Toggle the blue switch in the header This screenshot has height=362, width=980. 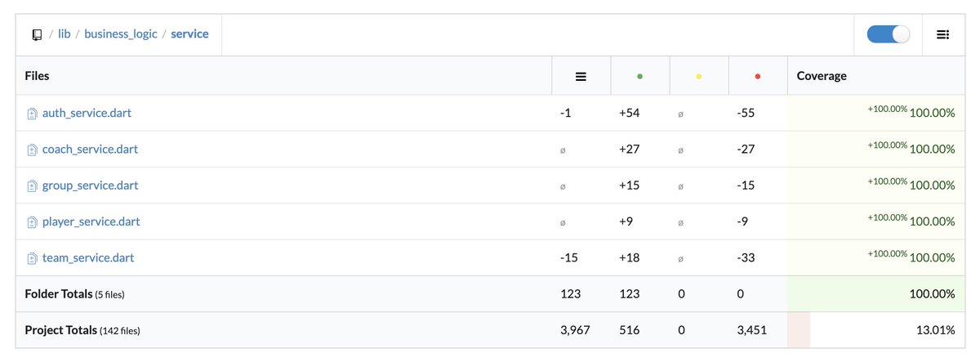click(x=888, y=34)
